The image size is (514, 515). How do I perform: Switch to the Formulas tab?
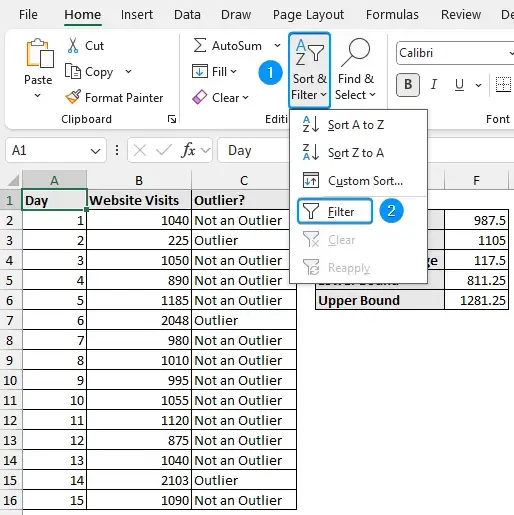[392, 15]
